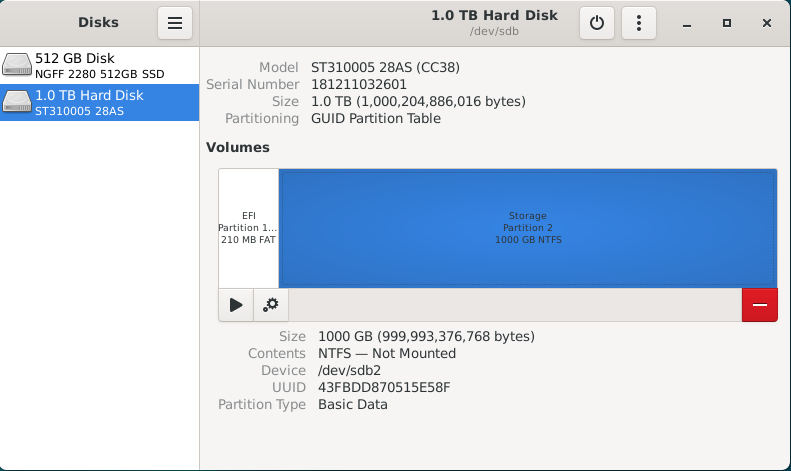Open the Disks hamburger application menu
The height and width of the screenshot is (471, 791).
coord(175,23)
